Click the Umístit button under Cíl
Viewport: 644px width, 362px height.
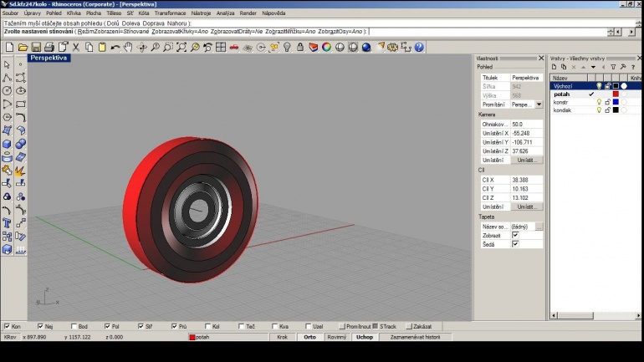pos(527,206)
